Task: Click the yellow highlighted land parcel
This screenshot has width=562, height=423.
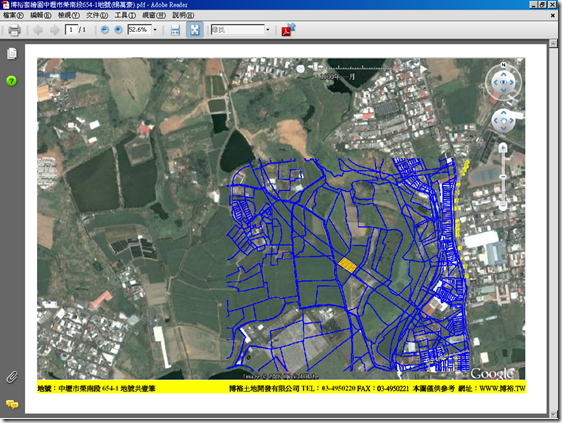Action: [x=347, y=265]
